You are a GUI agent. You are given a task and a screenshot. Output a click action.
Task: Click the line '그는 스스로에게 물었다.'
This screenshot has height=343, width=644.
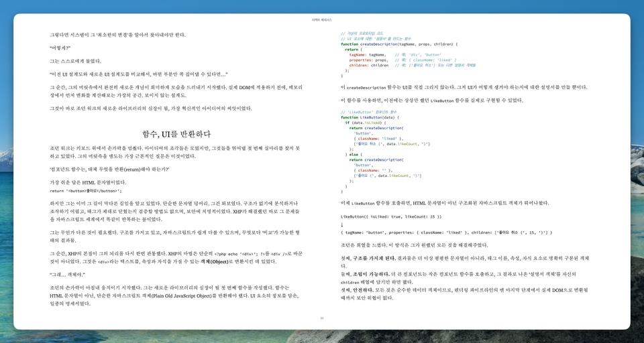tap(75, 61)
